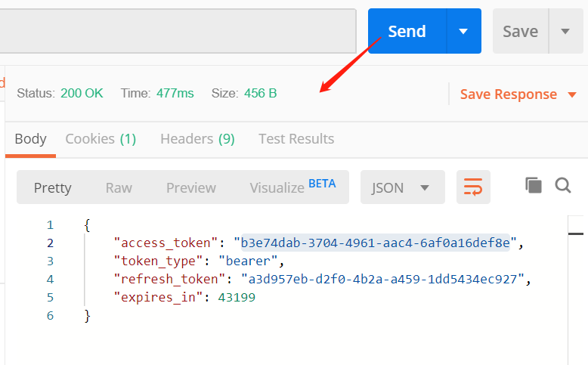Click the Save button
Screen dimensions: 588x365
520,31
